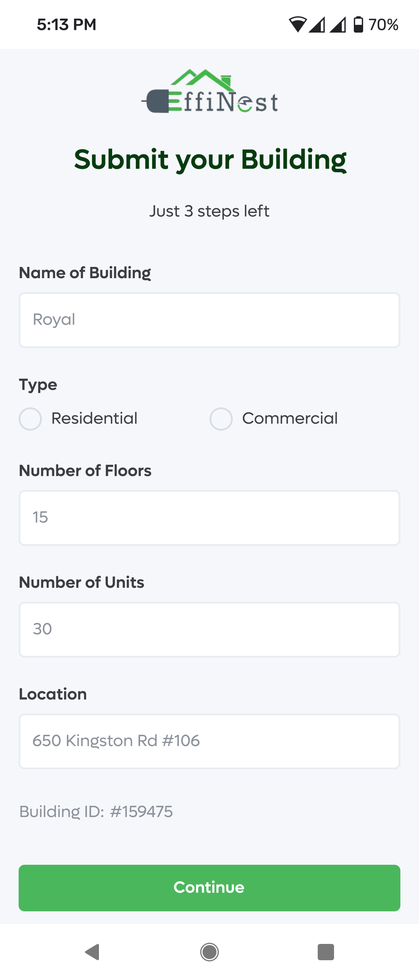Viewport: 419px width, 980px height.
Task: Select the Residential radio button
Action: [30, 419]
